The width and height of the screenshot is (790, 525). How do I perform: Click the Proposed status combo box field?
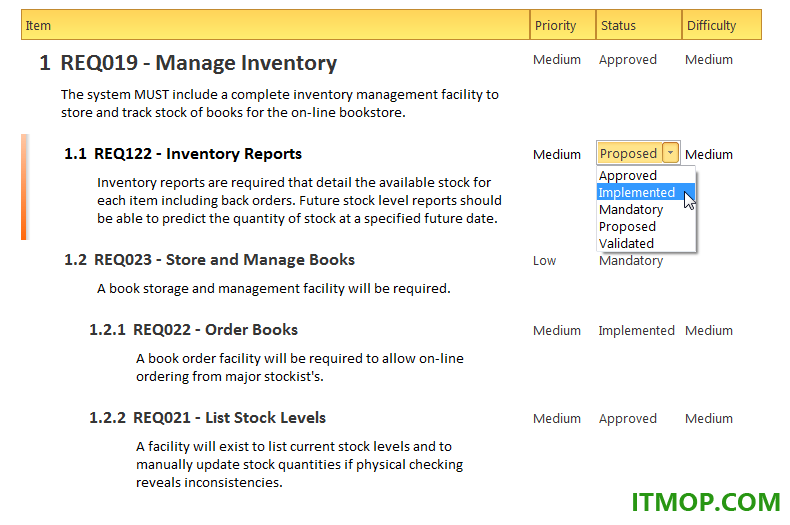pos(638,153)
